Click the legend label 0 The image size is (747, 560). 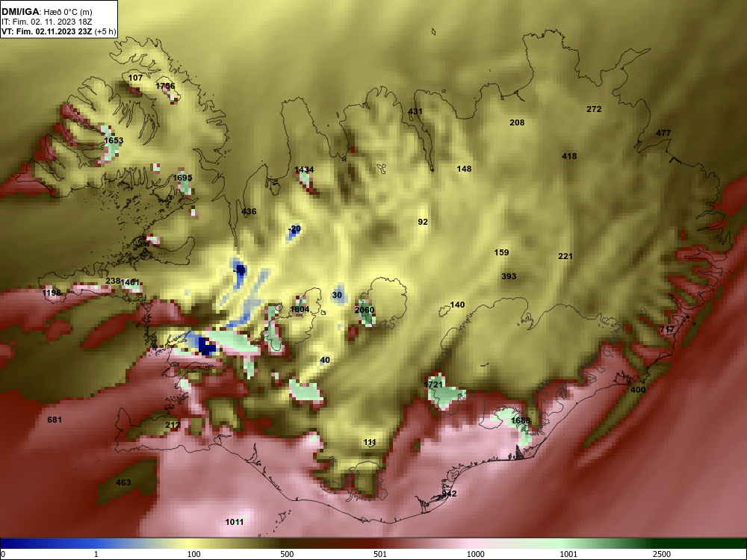(3, 554)
